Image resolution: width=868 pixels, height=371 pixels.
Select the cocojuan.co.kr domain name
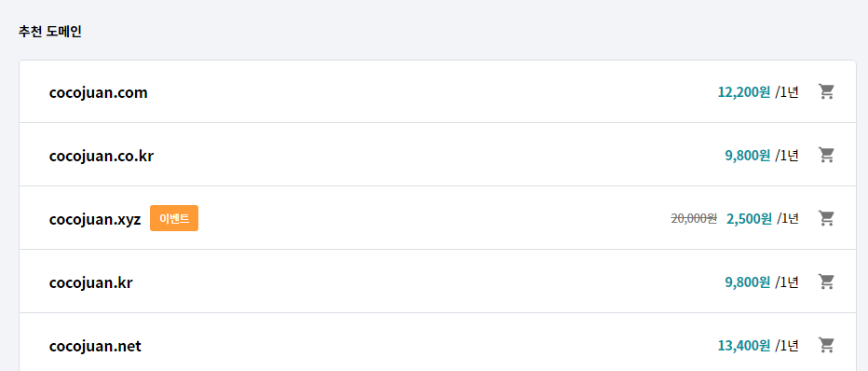(x=102, y=157)
